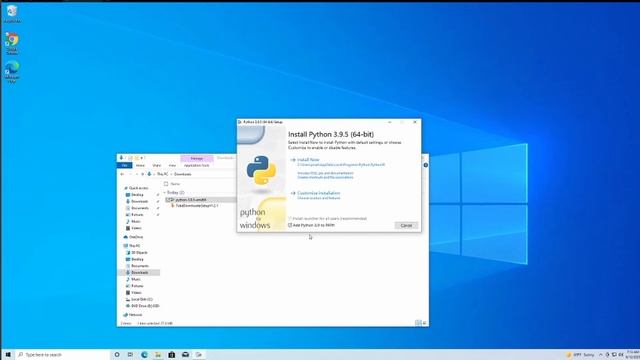Viewport: 640px width, 360px height.
Task: Select This PC in the address path
Action: (162, 174)
